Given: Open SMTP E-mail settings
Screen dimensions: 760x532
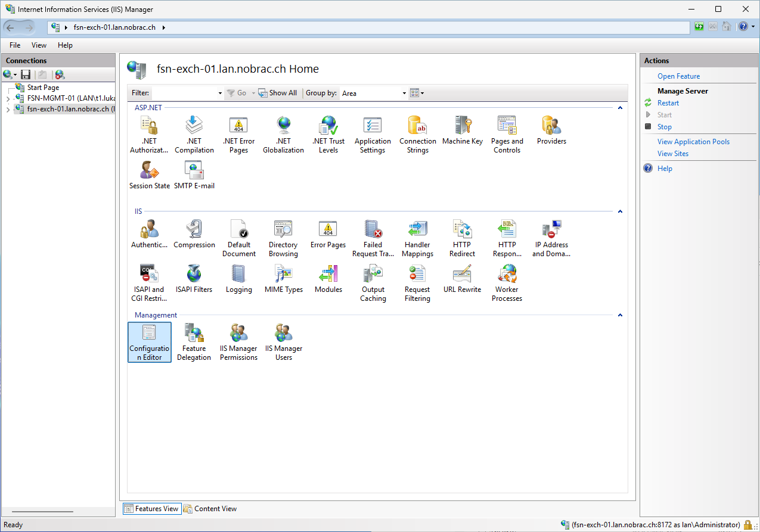Looking at the screenshot, I should pyautogui.click(x=194, y=175).
